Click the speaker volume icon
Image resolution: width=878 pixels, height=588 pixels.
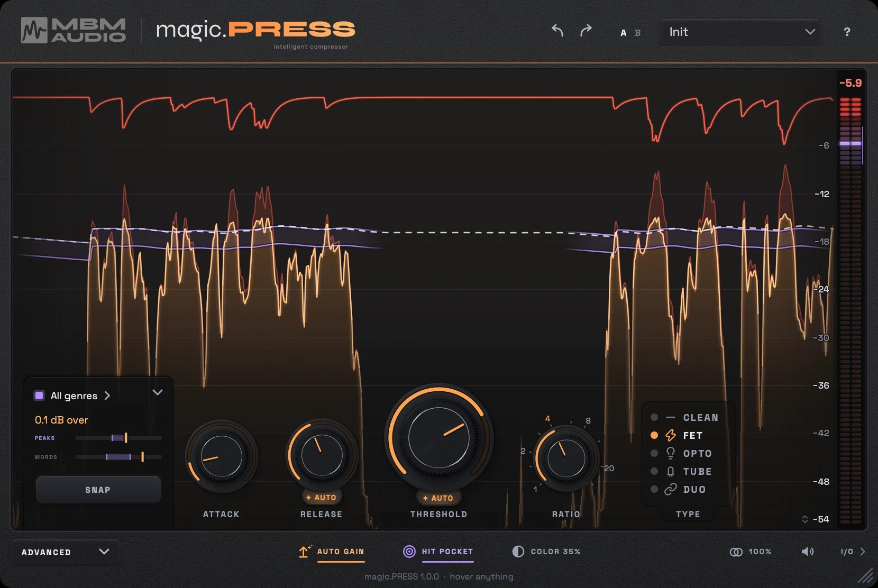[x=808, y=552]
